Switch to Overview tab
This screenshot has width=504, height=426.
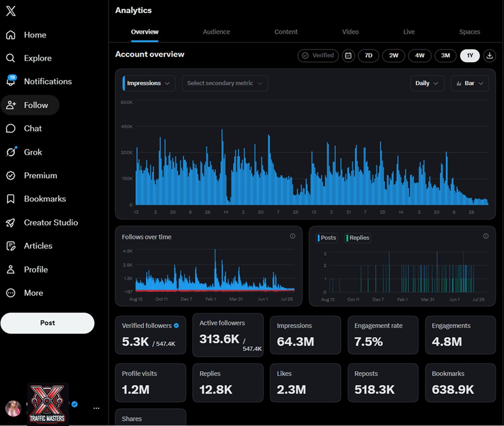[145, 32]
